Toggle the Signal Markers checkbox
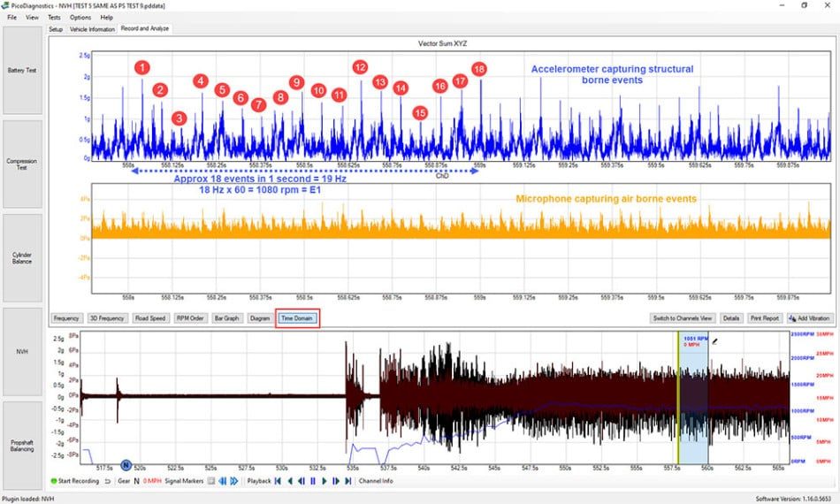Image resolution: width=840 pixels, height=504 pixels. tap(211, 481)
